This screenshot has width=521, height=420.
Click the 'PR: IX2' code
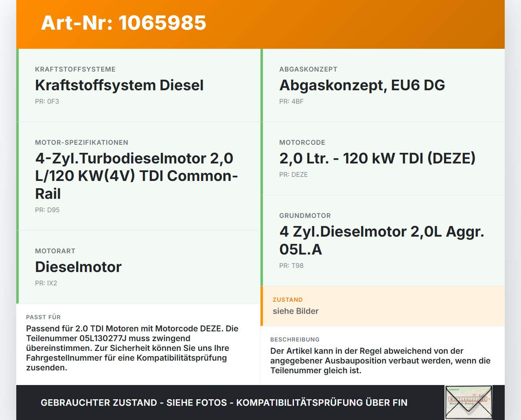coord(46,283)
